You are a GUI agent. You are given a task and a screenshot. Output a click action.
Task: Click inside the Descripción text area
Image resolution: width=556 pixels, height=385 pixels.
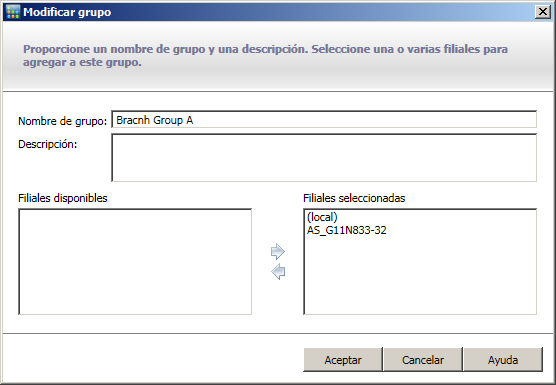(324, 158)
